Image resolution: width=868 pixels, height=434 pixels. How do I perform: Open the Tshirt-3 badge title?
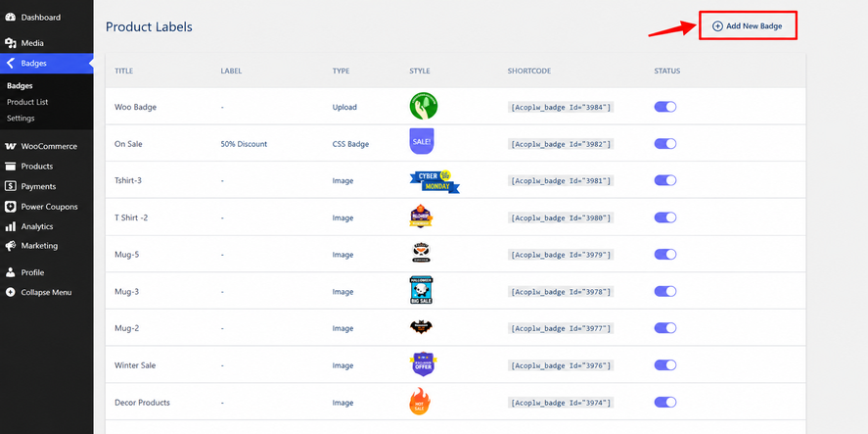128,180
